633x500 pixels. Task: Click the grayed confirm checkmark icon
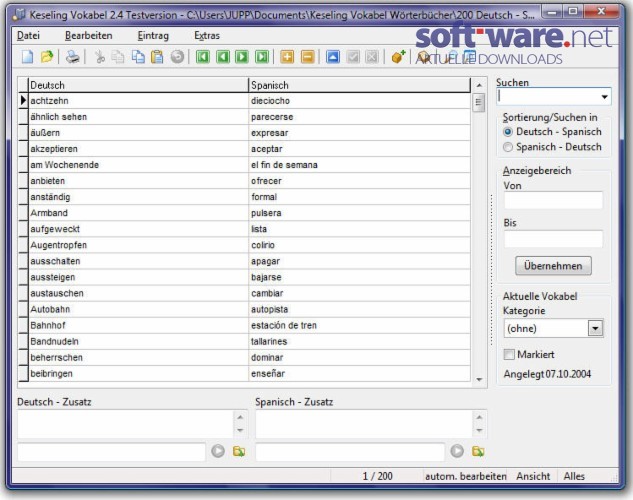coord(353,56)
